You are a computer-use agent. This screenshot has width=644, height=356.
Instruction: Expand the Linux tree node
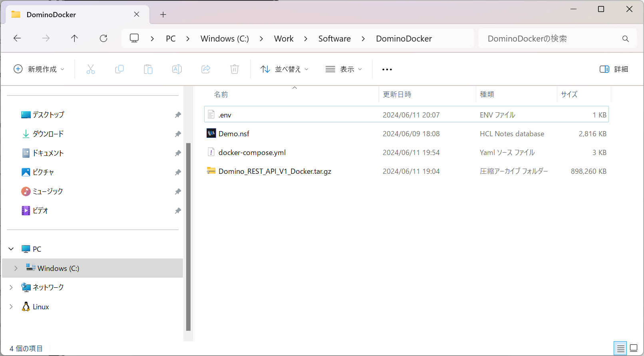11,306
